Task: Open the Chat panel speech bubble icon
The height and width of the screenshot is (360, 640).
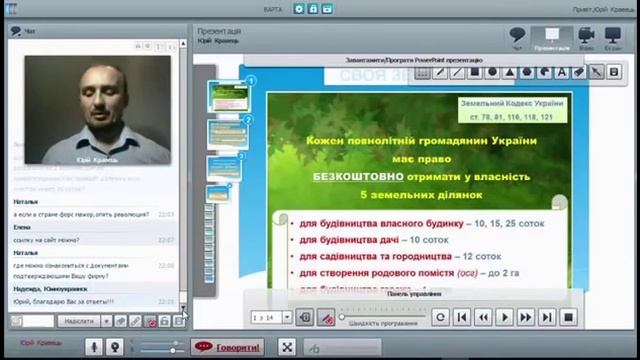Action: click(517, 39)
